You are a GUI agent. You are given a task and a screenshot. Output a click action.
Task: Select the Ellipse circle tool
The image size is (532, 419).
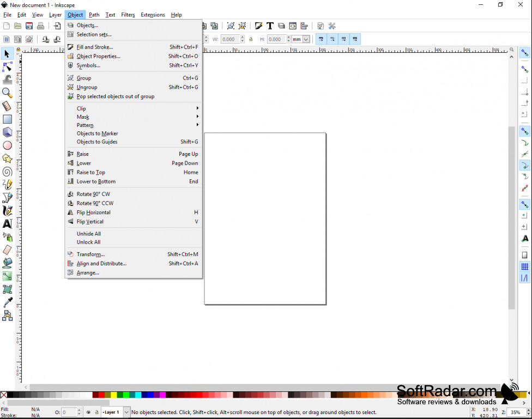click(x=7, y=145)
